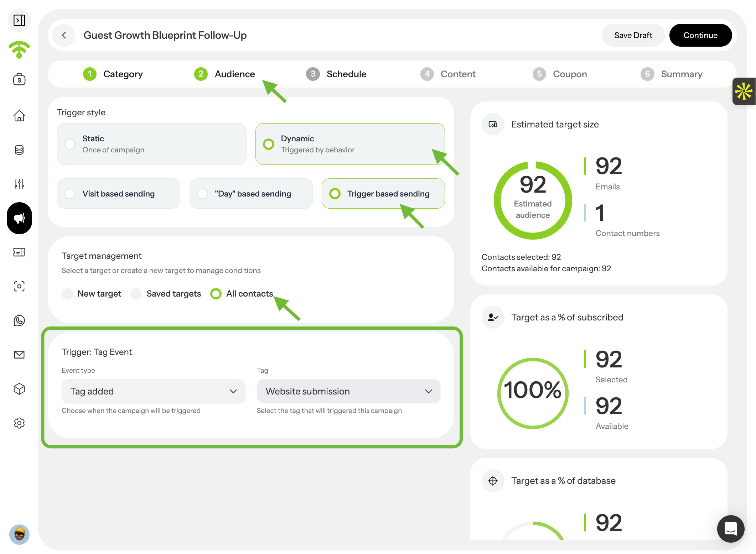Click the Contacts selected: 92 text
Screen dimensions: 756x554
521,257
